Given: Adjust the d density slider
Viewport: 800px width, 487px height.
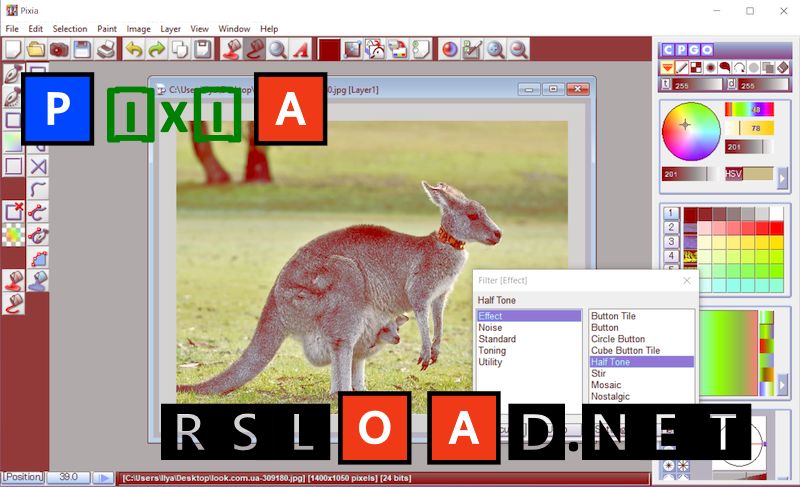Looking at the screenshot, I should (x=763, y=85).
